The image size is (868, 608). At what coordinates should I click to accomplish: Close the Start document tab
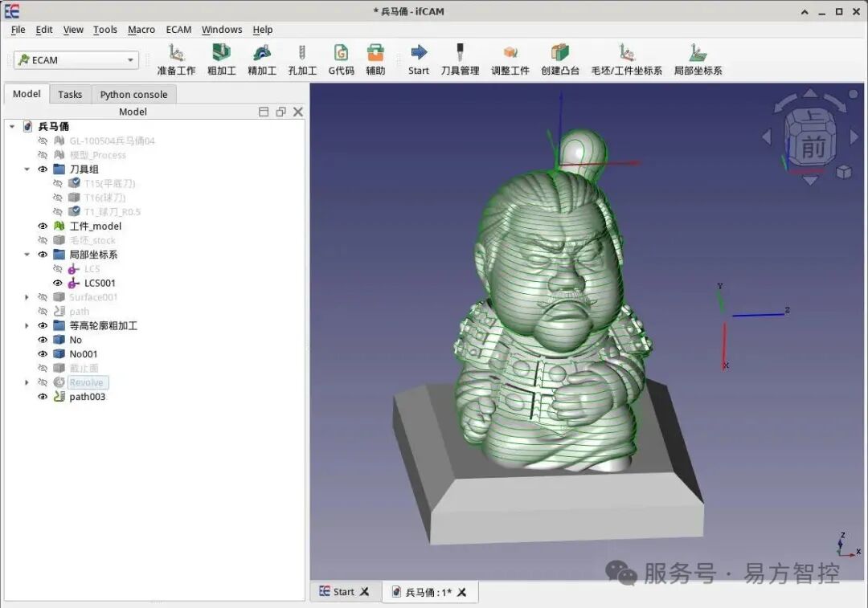pos(364,591)
